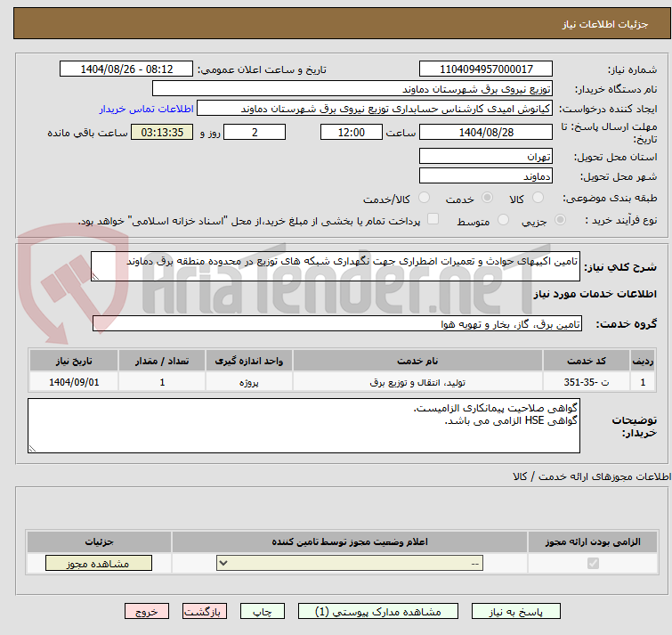Image resolution: width=672 pixels, height=635 pixels.
Task: Click the service group field 'تامین برق، گاز'
Action: tap(337, 324)
